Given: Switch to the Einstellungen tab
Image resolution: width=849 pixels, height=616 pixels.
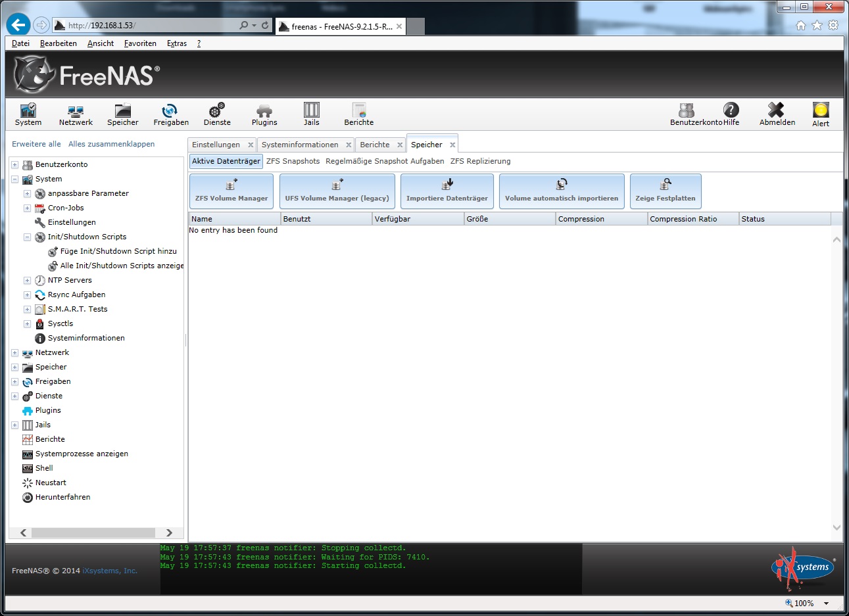Looking at the screenshot, I should point(216,145).
